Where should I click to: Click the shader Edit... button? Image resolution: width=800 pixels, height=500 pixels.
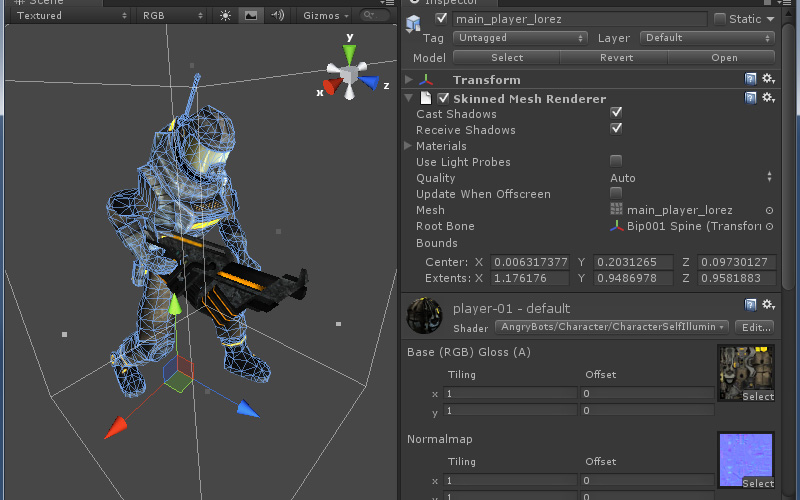pyautogui.click(x=754, y=327)
